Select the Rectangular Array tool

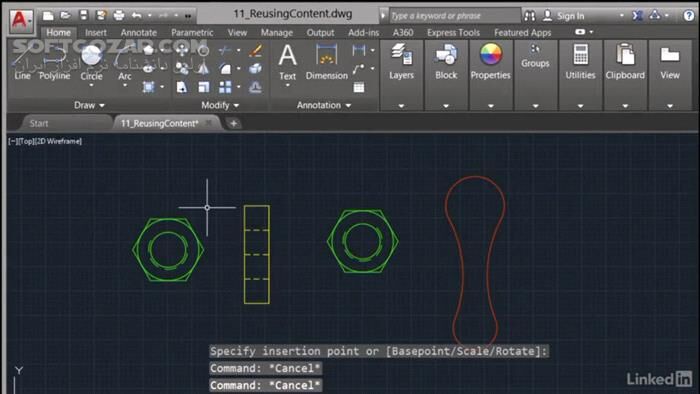point(225,87)
